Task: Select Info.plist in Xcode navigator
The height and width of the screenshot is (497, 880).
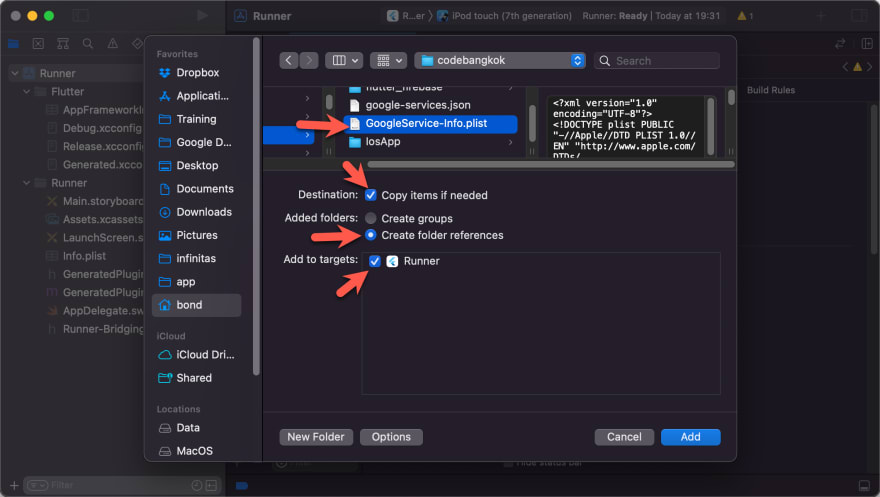Action: pyautogui.click(x=76, y=256)
